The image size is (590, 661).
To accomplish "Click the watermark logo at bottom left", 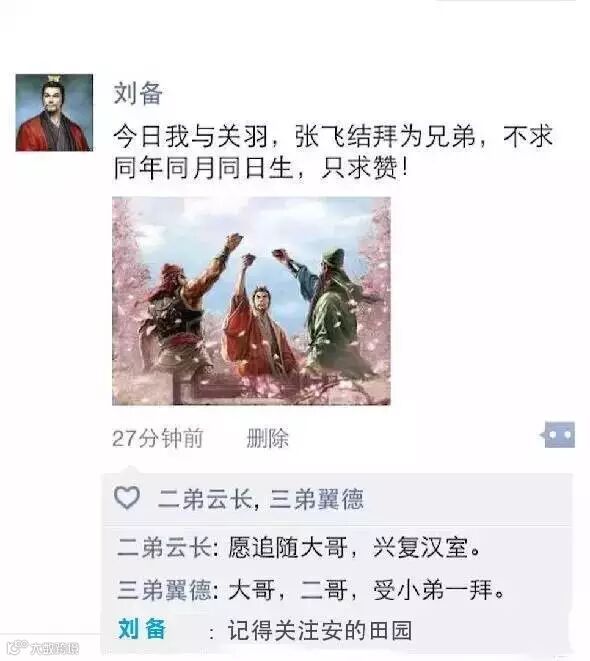I will pos(17,647).
